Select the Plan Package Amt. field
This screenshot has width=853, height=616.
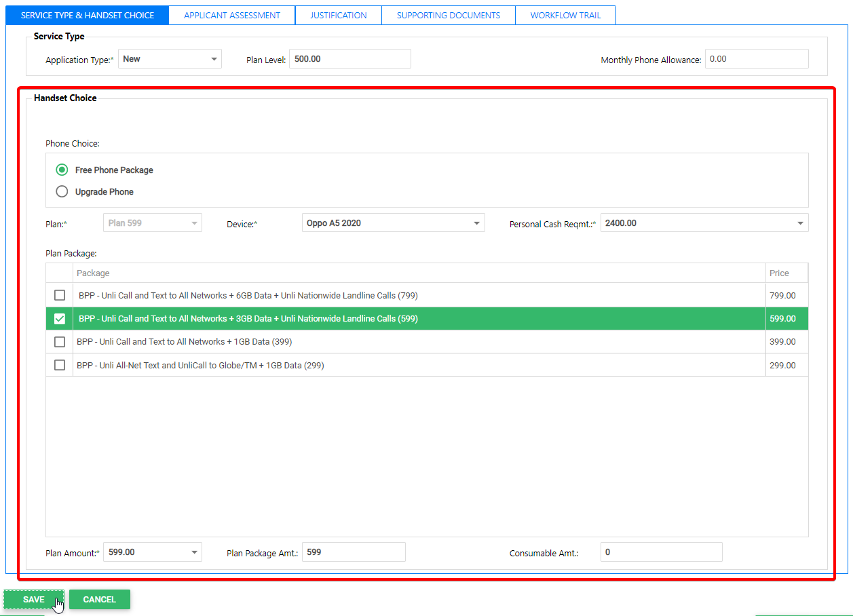353,552
